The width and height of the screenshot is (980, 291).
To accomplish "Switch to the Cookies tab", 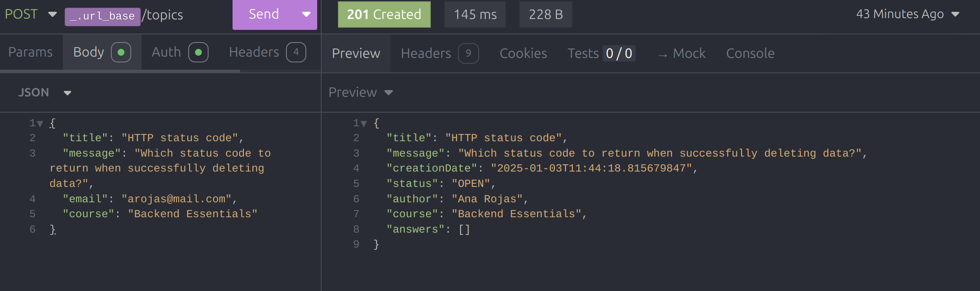I will (523, 53).
